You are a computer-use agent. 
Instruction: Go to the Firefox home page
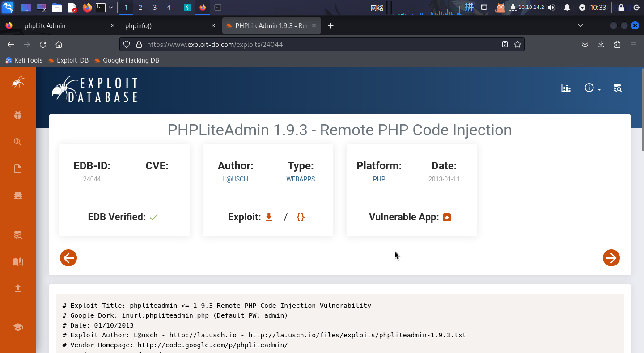(x=59, y=44)
